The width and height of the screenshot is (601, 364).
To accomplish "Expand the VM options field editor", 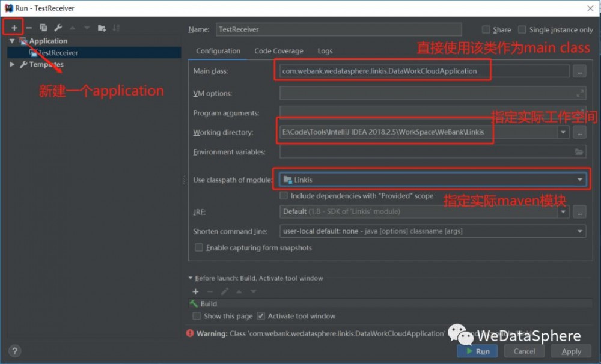I will click(x=580, y=93).
